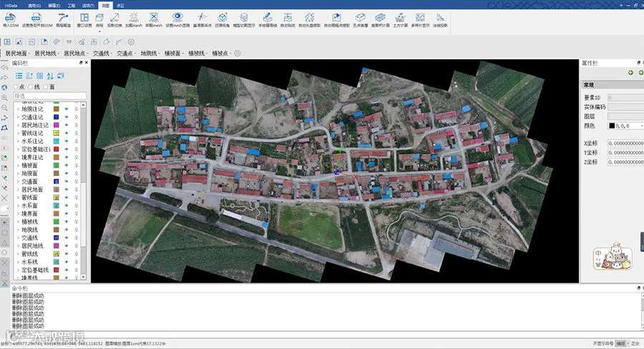Screen dimensions: 644x349
Task: Expand the 植被面 tree item
Action: [17, 165]
